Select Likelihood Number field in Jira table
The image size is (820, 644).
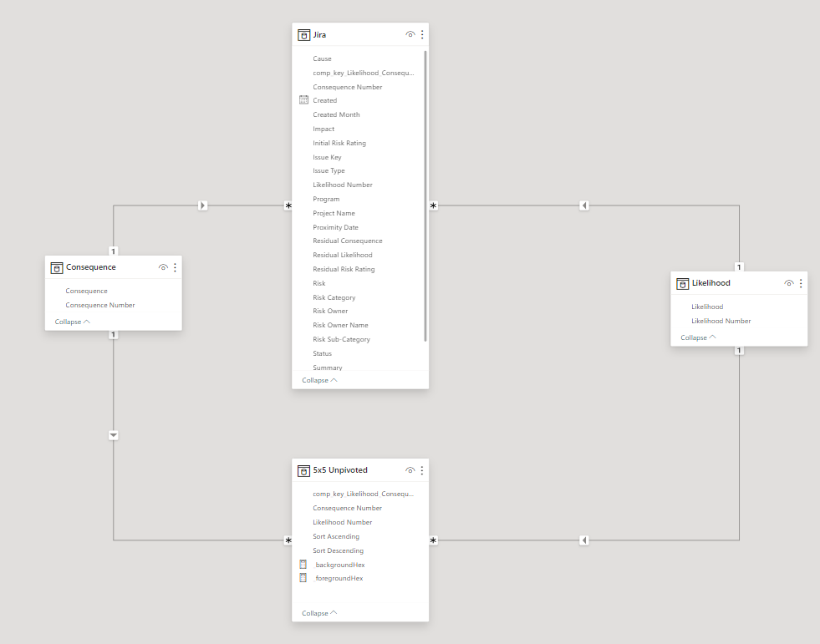(343, 185)
